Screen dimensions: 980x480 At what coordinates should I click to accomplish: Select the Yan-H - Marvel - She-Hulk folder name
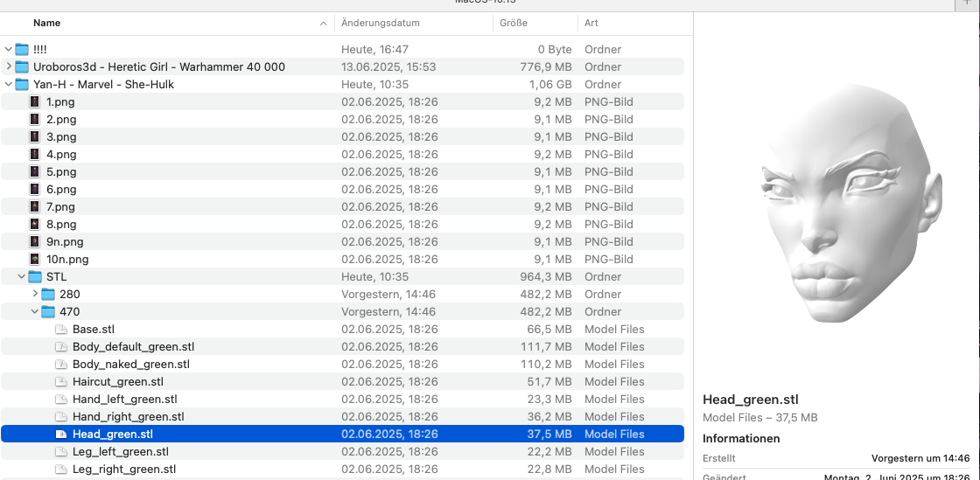pyautogui.click(x=104, y=84)
